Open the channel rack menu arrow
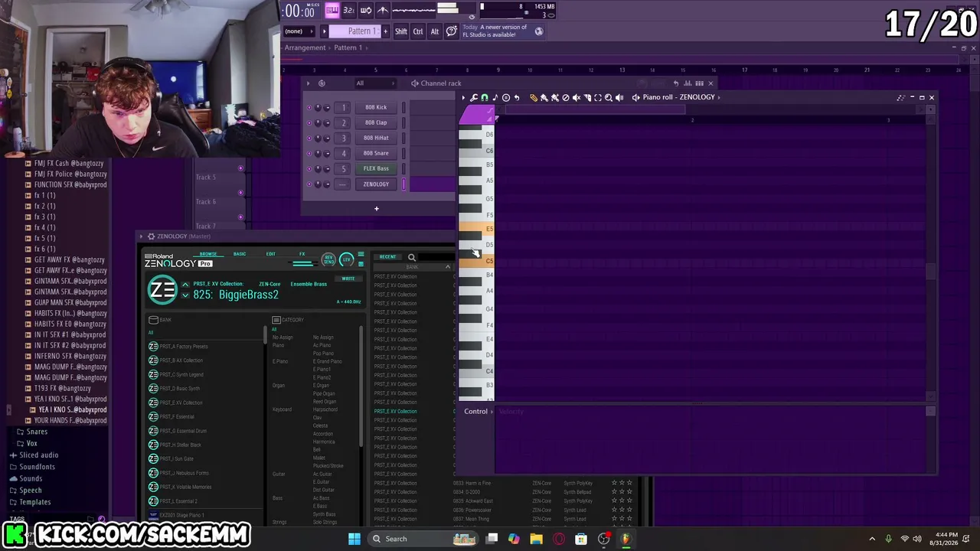Image resolution: width=980 pixels, height=551 pixels. click(x=309, y=83)
